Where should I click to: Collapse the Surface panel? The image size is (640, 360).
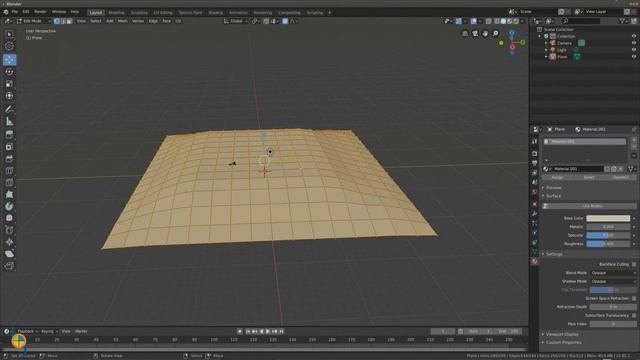coord(553,196)
